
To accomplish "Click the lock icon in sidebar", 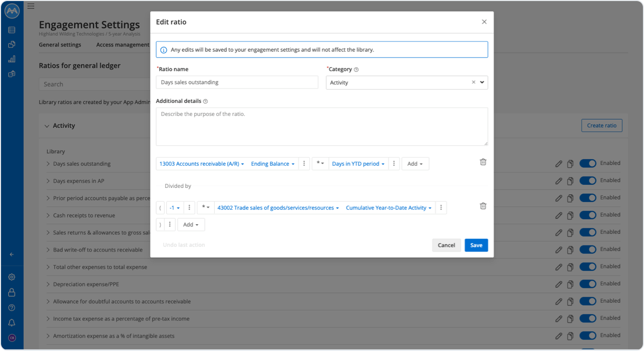I will tap(12, 292).
